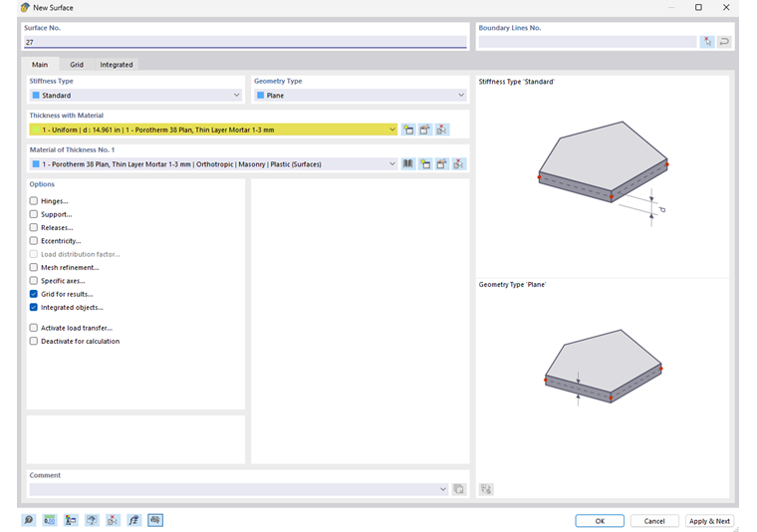Click the OK button
Viewport: 757px width, 532px height.
point(600,521)
